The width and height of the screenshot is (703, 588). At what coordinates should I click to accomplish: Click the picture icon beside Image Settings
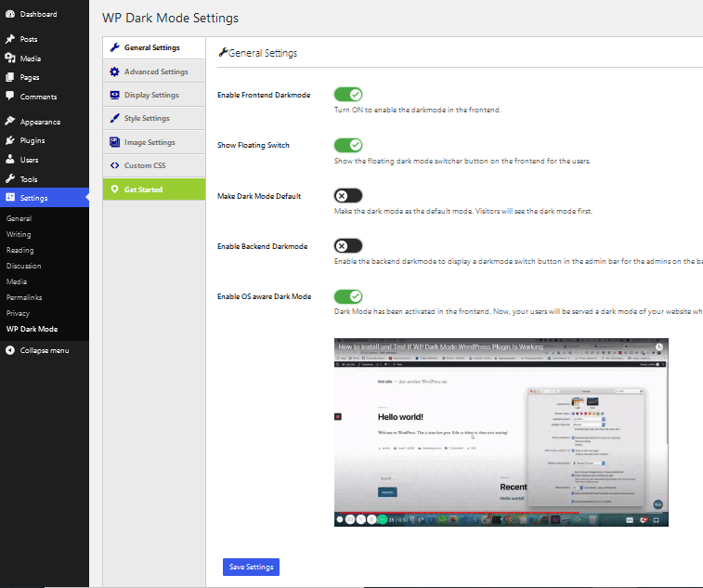tap(115, 142)
